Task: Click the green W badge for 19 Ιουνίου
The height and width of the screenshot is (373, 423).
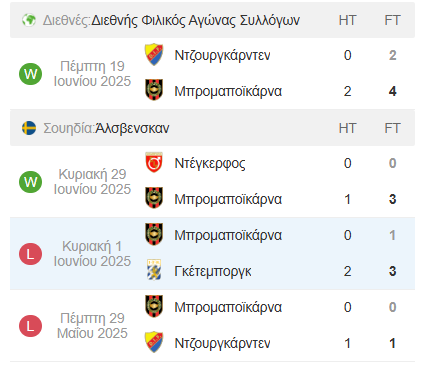Action: 30,74
